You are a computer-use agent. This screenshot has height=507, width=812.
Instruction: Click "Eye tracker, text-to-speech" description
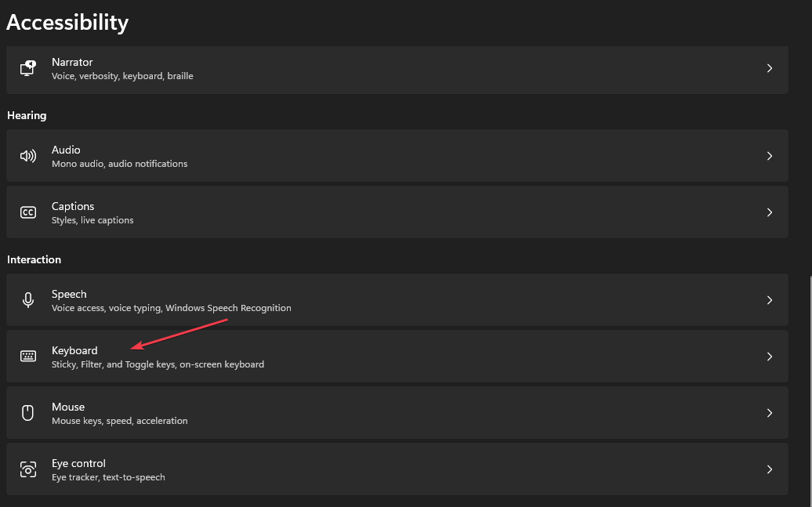tap(108, 477)
